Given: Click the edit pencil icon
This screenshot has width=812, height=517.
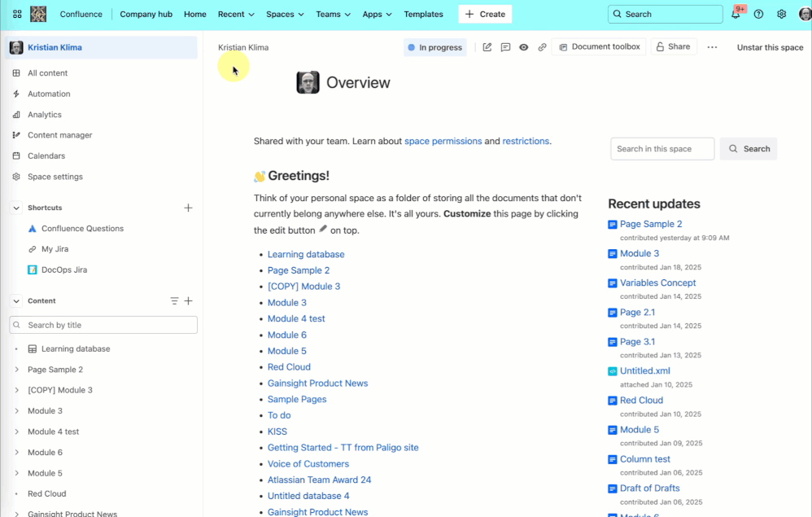Looking at the screenshot, I should pyautogui.click(x=487, y=47).
